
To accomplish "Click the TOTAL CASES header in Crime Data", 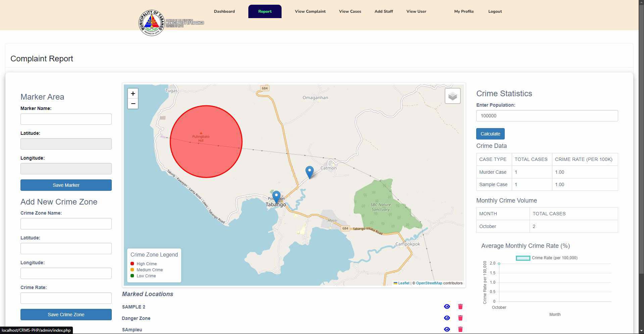I will tap(532, 159).
